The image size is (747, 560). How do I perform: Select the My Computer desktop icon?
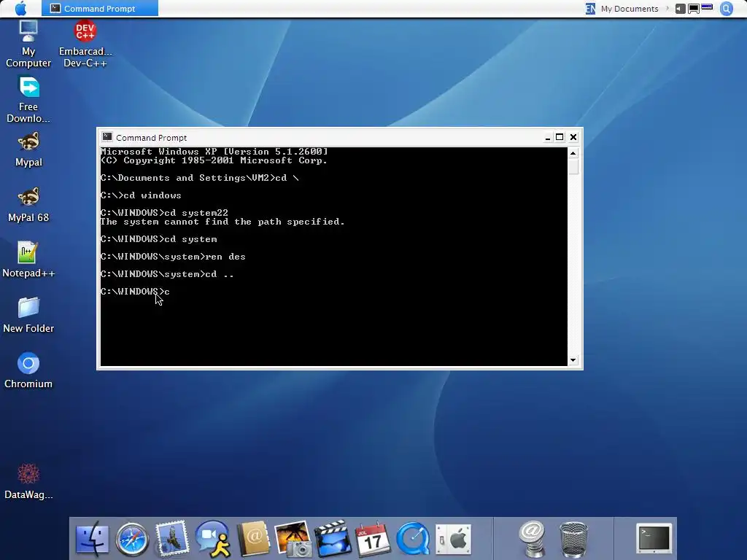(28, 44)
